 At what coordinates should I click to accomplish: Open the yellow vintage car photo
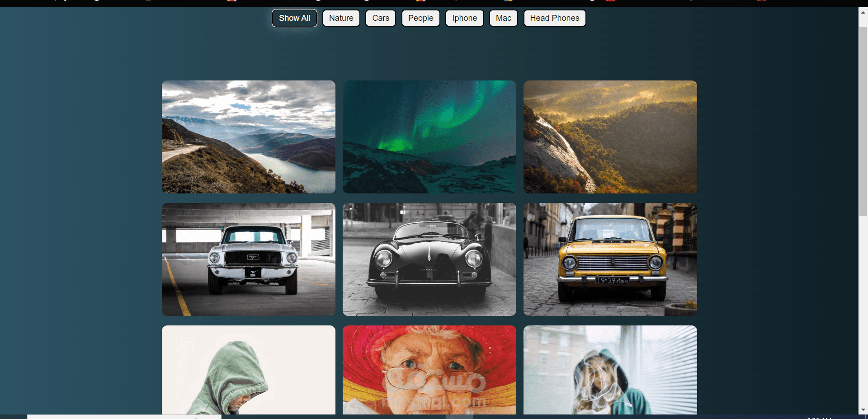click(610, 259)
